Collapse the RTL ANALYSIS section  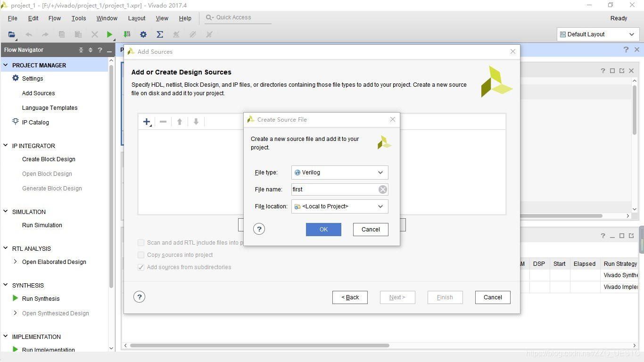(x=6, y=248)
